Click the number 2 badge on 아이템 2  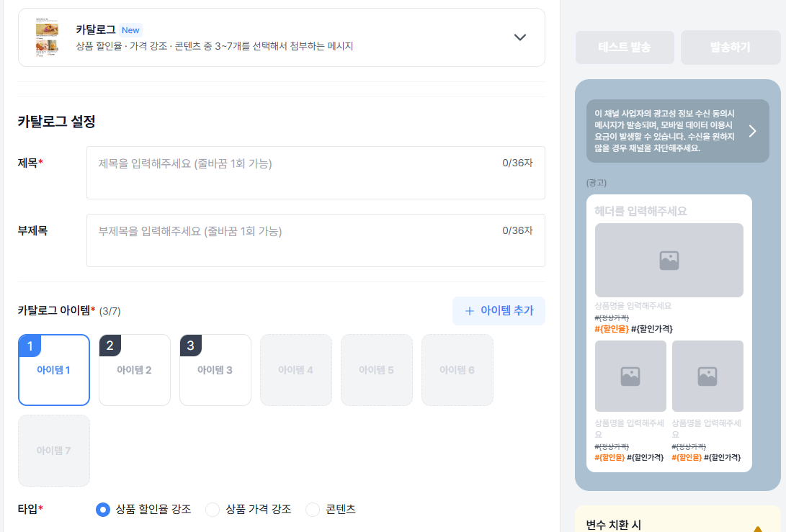coord(110,346)
